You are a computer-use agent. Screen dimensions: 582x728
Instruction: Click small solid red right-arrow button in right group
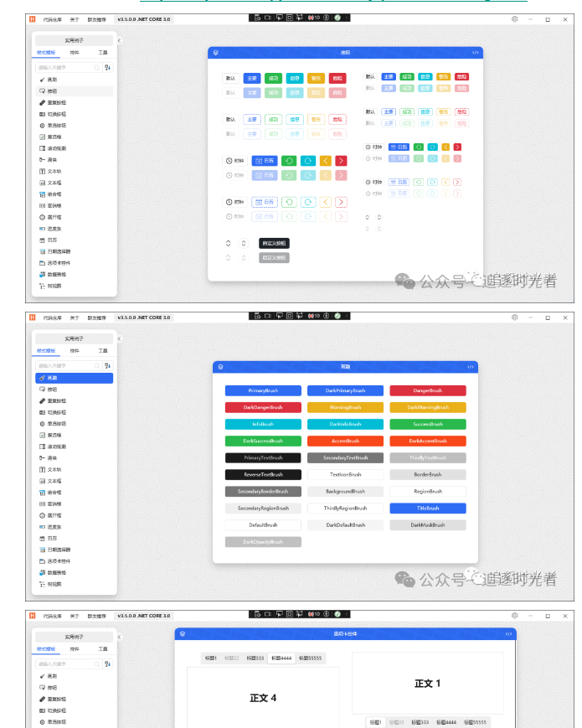[457, 147]
